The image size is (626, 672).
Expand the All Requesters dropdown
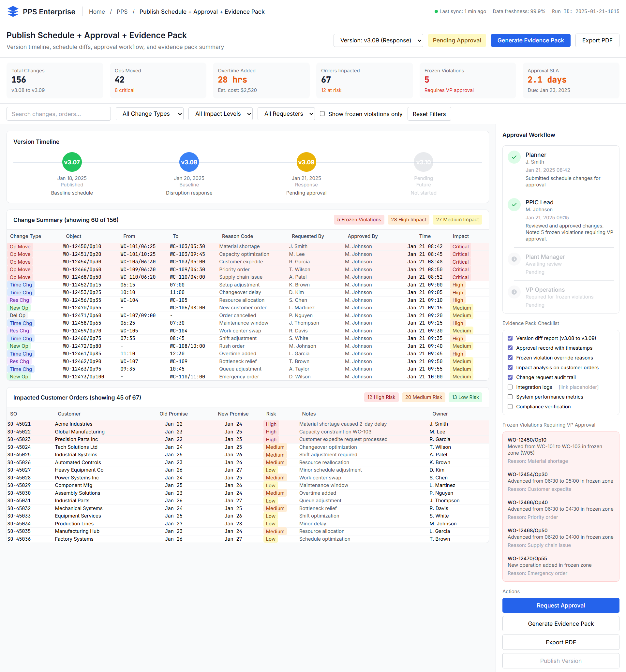click(x=286, y=114)
